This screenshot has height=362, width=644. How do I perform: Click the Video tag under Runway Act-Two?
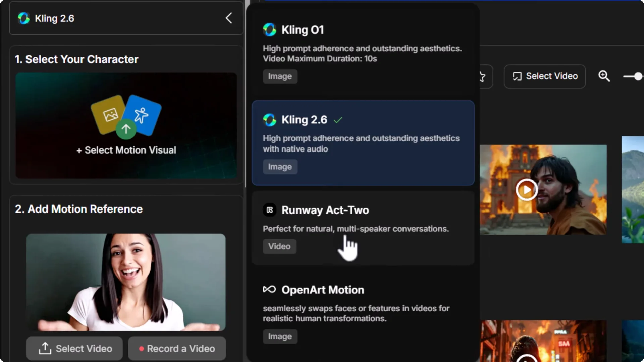pyautogui.click(x=279, y=246)
